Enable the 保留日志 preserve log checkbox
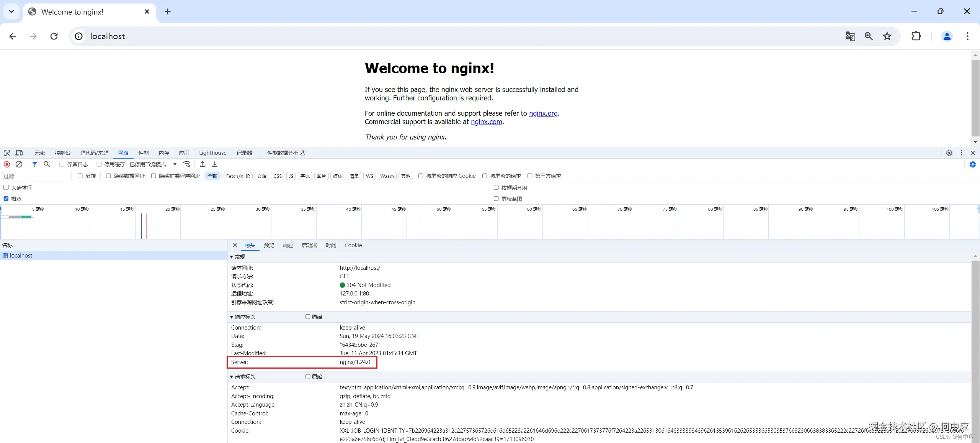Screen dimensions: 980x443 click(x=62, y=164)
